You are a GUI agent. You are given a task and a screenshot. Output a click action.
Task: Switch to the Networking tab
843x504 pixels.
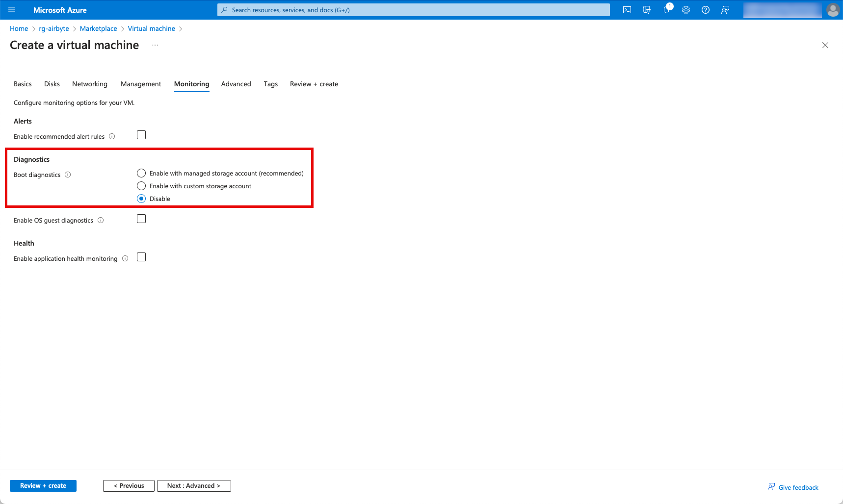89,84
